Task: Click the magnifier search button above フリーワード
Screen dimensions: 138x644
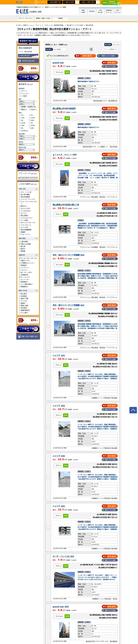Action: [28, 166]
